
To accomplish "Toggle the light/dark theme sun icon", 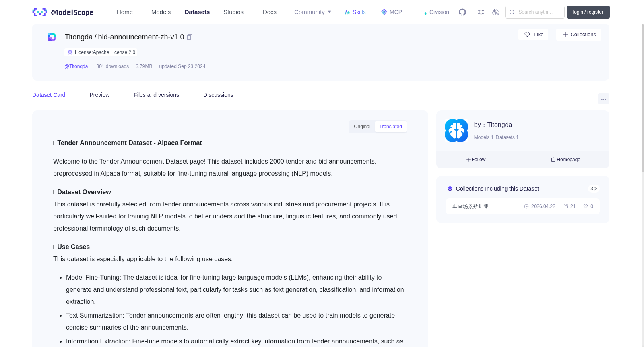I will click(481, 12).
